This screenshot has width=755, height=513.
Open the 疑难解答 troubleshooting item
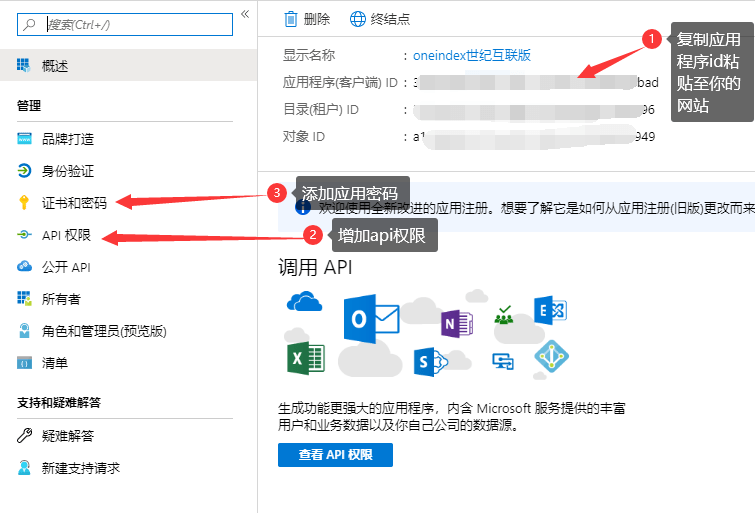pyautogui.click(x=67, y=436)
